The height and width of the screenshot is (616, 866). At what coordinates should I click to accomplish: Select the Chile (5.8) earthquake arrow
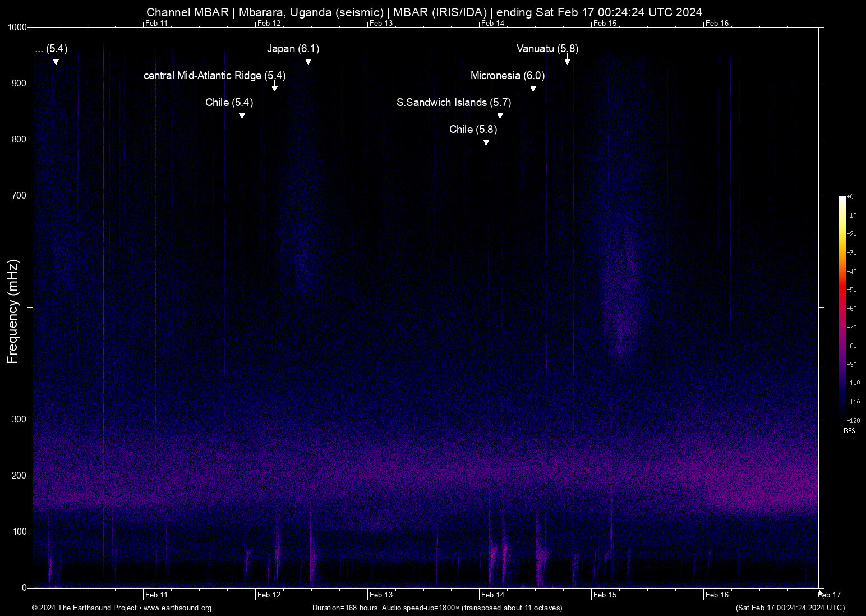(x=486, y=141)
